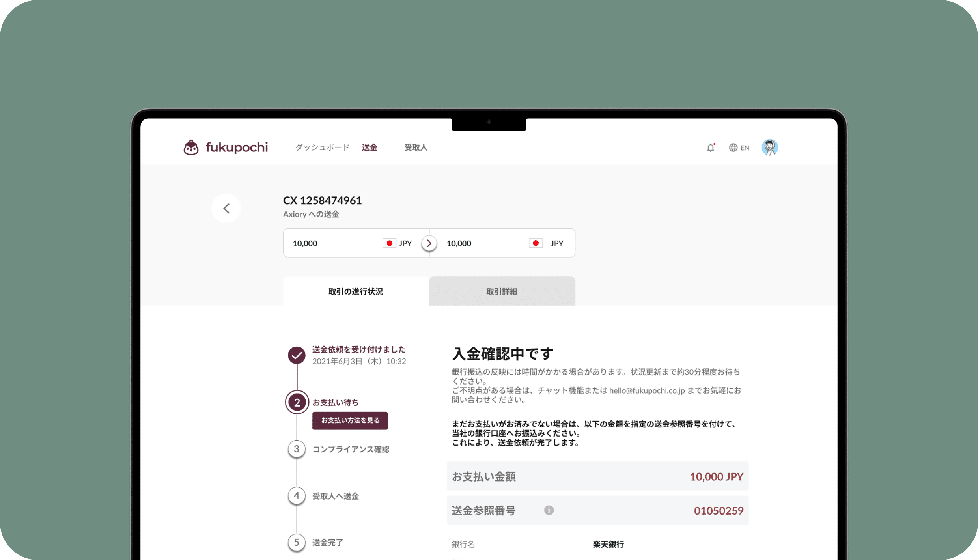Click the source amount 10,000 field
This screenshot has height=560, width=978.
(x=305, y=243)
